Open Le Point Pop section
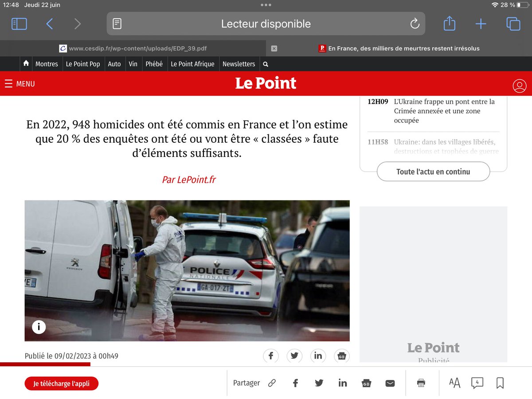532x399 pixels. pos(83,64)
